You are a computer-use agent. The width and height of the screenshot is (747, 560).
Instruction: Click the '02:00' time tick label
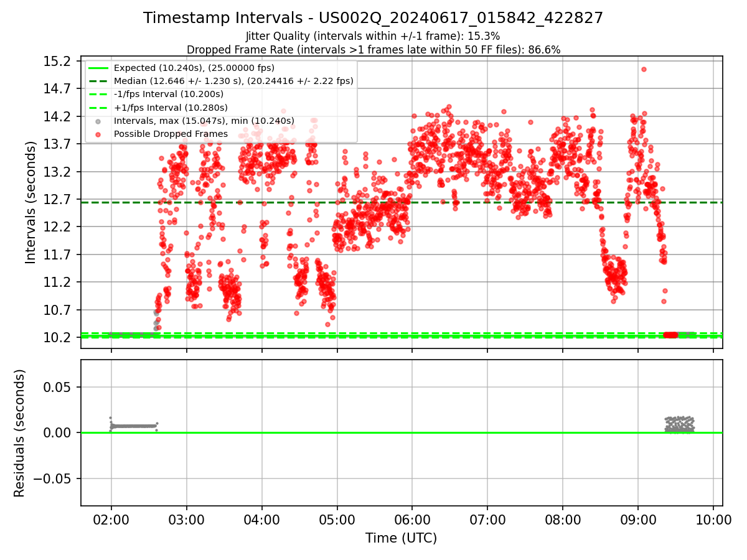click(x=111, y=519)
